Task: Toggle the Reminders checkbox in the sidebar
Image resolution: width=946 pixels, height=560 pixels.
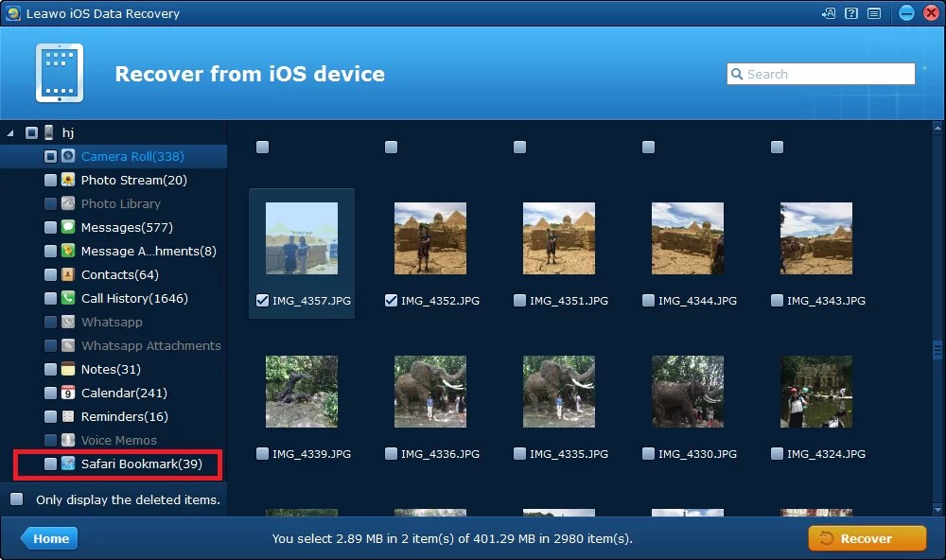Action: tap(51, 416)
